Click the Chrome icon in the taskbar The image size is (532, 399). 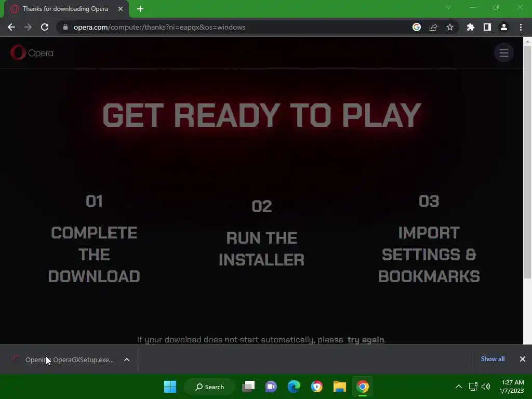coord(363,387)
